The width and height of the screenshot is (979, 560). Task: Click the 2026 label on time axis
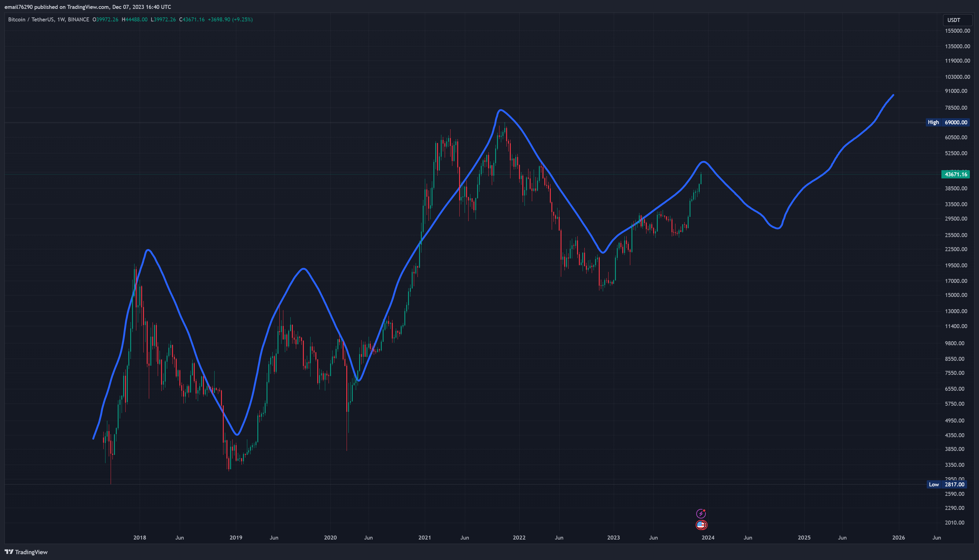click(x=898, y=537)
